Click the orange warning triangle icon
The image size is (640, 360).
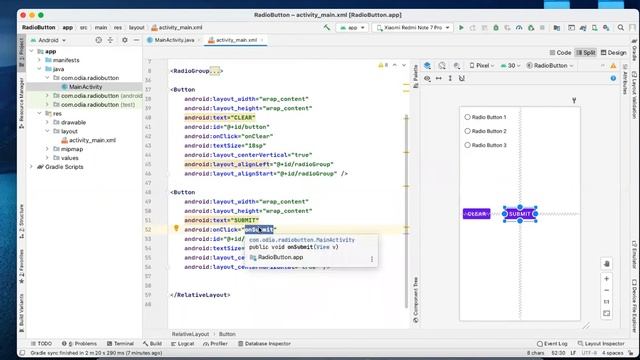(613, 66)
